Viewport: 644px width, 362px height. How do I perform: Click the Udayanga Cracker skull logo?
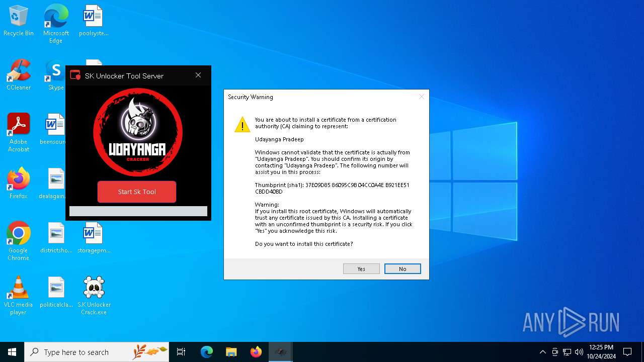point(138,132)
